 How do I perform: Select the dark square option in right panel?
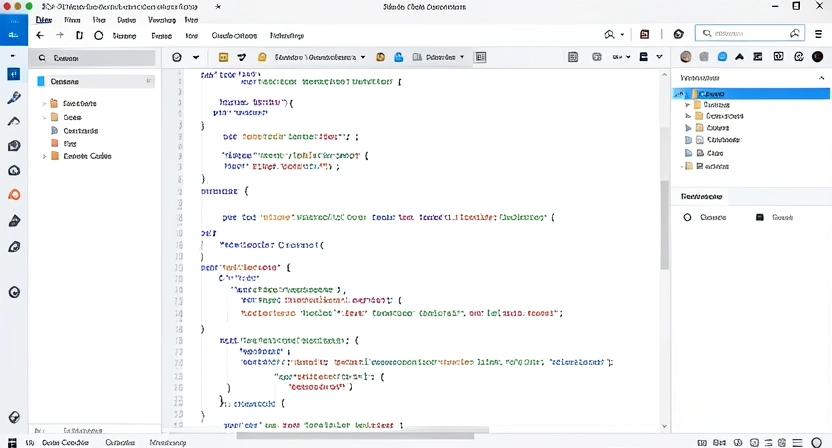pos(760,217)
